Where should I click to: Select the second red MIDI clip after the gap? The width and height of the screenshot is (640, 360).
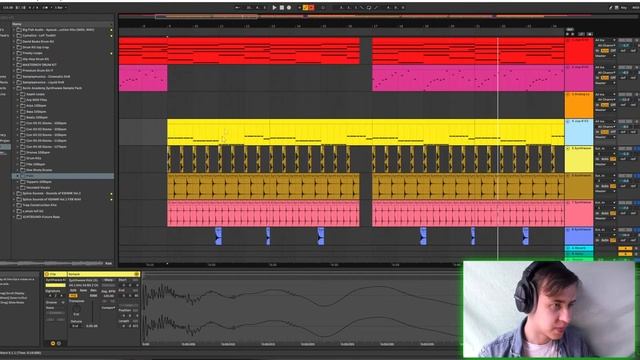tap(468, 51)
